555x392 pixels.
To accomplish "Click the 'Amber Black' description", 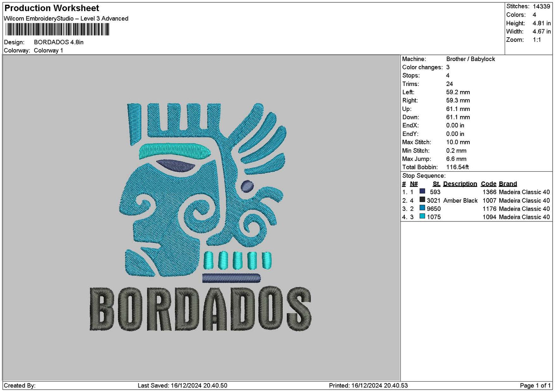I will point(460,200).
